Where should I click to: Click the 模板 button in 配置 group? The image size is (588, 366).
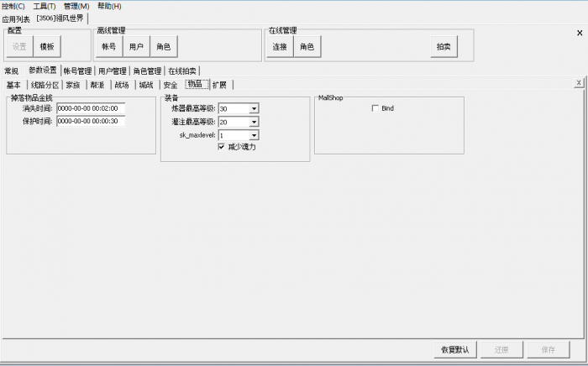[47, 47]
